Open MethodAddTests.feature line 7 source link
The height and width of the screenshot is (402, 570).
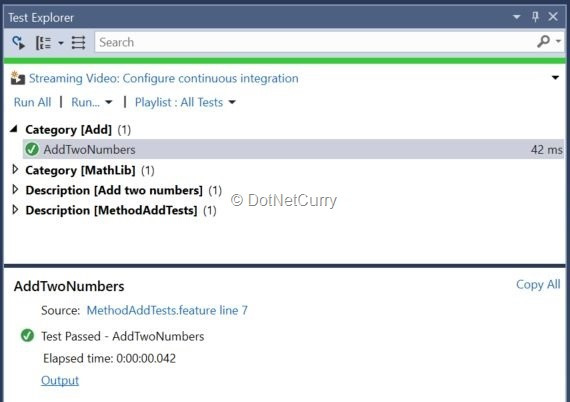tap(167, 310)
